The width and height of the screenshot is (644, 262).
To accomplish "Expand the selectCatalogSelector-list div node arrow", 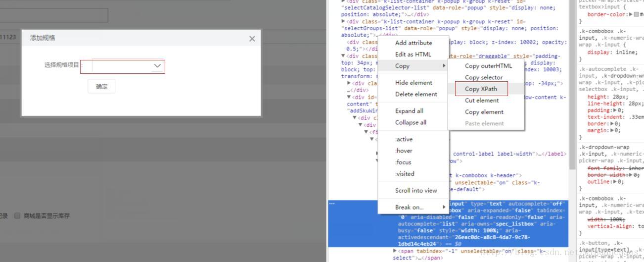I will (343, 1).
